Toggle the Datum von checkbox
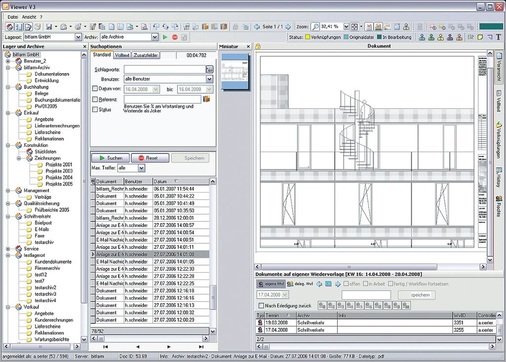The width and height of the screenshot is (506, 362). pyautogui.click(x=95, y=89)
